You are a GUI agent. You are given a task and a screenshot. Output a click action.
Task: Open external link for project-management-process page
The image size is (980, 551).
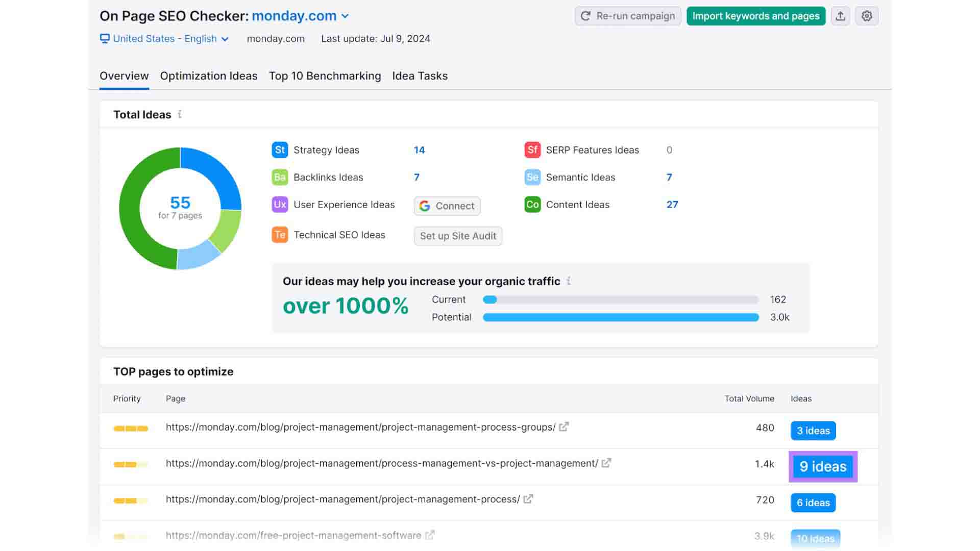tap(528, 499)
